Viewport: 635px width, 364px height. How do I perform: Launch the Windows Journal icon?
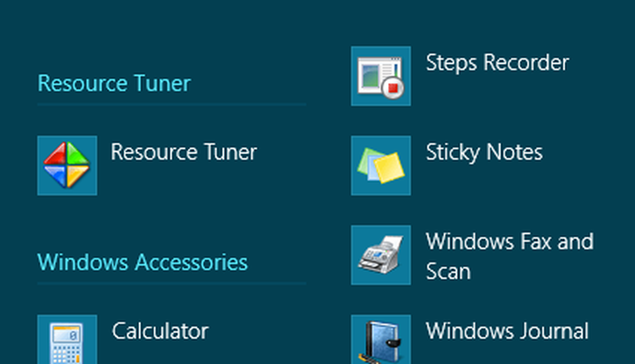tap(381, 339)
